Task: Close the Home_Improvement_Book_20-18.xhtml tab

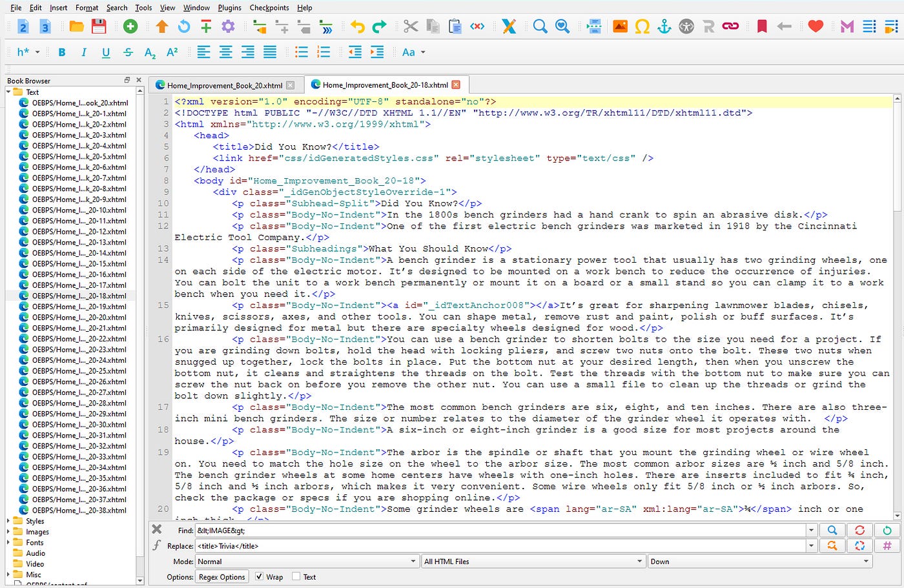Action: 456,85
